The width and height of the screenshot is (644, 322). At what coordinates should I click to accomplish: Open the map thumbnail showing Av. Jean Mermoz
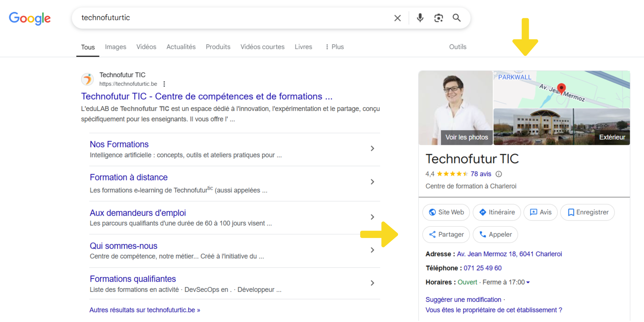[x=561, y=89]
